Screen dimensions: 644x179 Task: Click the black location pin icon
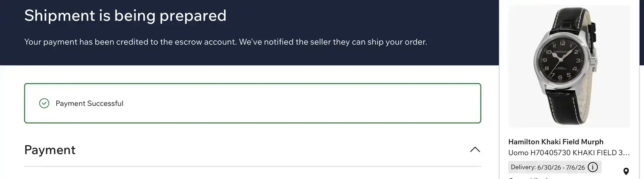[626, 171]
